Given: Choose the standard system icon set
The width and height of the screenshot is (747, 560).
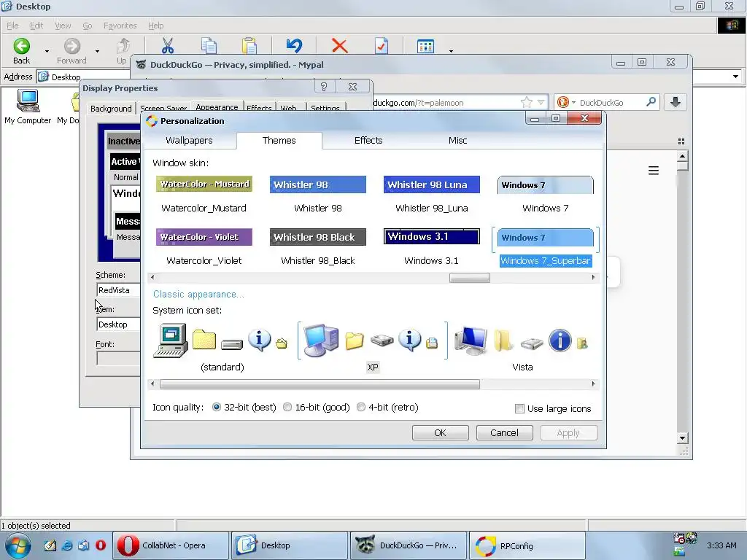Looking at the screenshot, I should [x=222, y=348].
